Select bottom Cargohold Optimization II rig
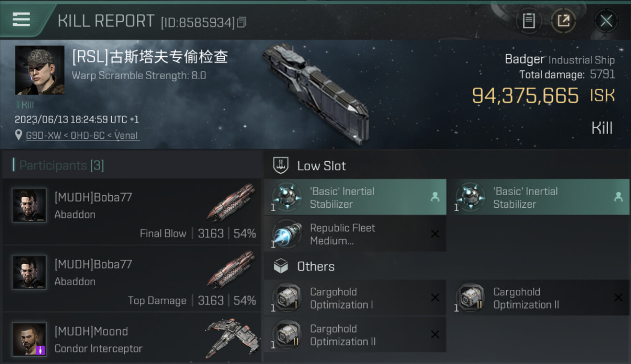Screen dimensions: 631x364 point(355,335)
